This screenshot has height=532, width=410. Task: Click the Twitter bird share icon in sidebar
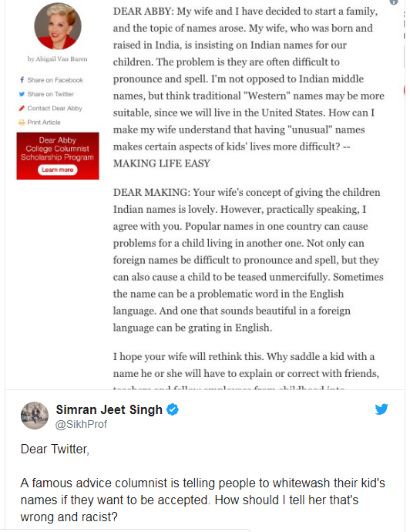pyautogui.click(x=22, y=94)
